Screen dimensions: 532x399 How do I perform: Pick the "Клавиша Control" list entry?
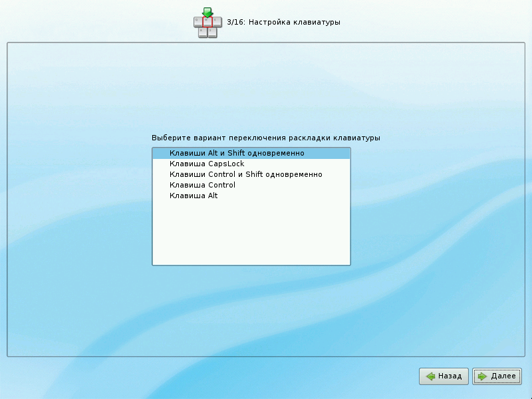(202, 185)
